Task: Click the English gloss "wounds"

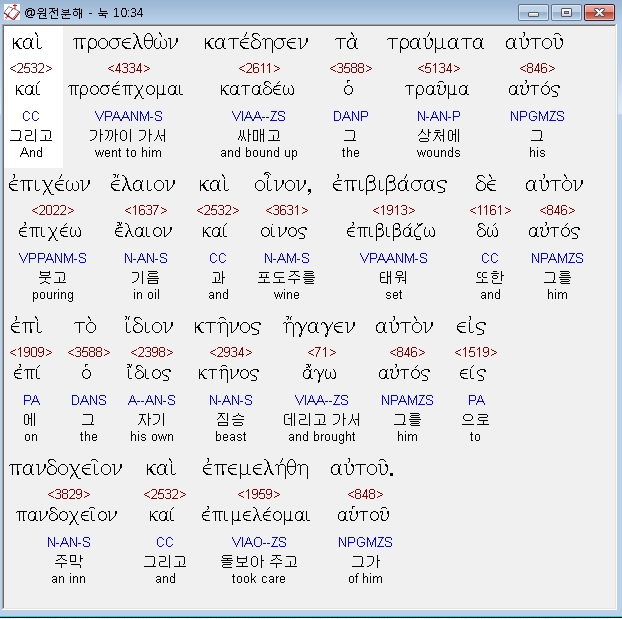Action: (x=438, y=153)
